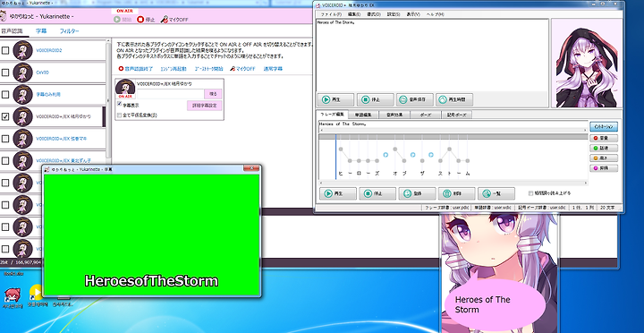This screenshot has width=644, height=333.
Task: Click the 音声保存 save audio button
Action: click(x=414, y=99)
